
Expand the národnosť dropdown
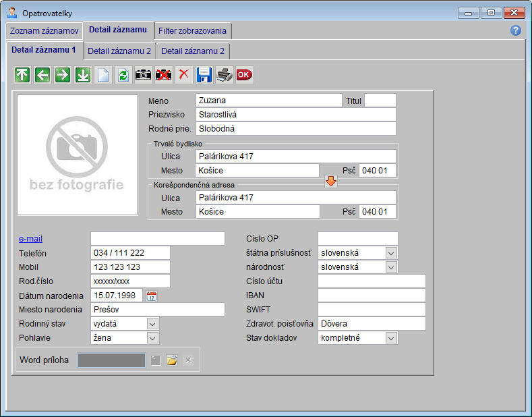point(391,267)
